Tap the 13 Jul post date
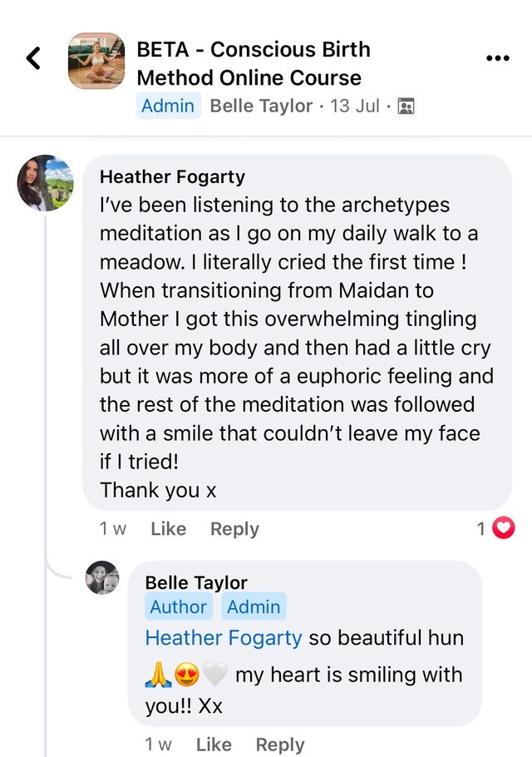Viewport: 532px width, 757px height. click(x=355, y=106)
